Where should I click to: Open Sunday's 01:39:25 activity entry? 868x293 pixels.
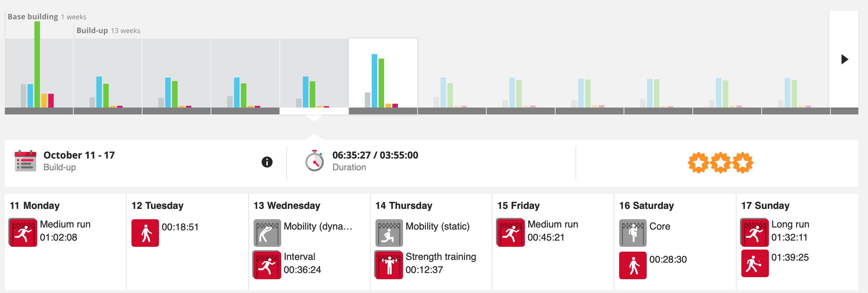(x=790, y=257)
